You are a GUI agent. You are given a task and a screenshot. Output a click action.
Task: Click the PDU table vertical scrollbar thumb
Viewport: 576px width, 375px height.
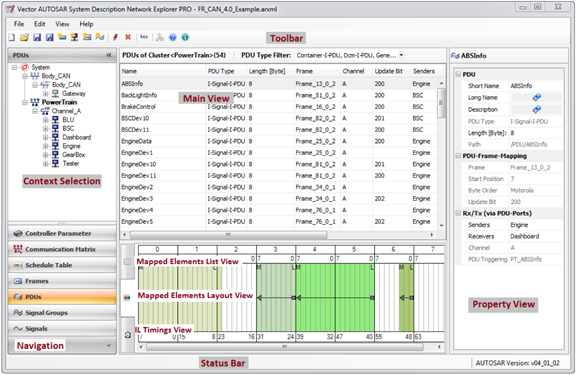coord(441,103)
